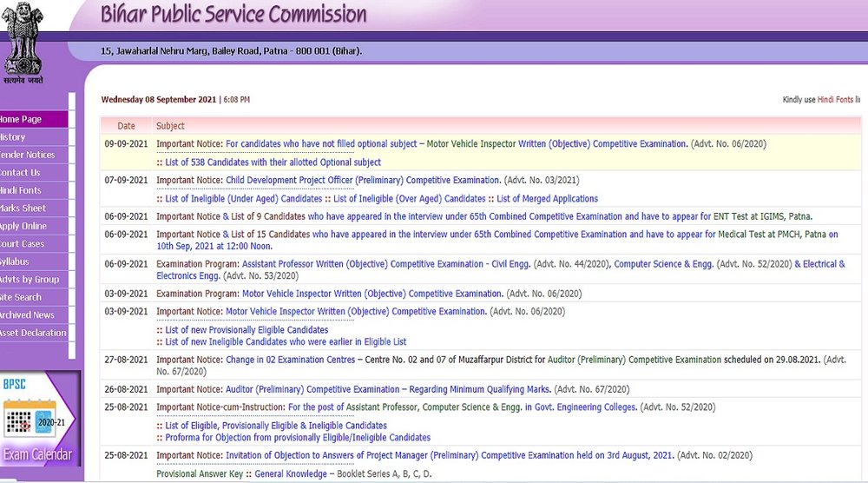This screenshot has width=868, height=483.
Task: Open the Syllabus sidebar item
Action: pos(34,261)
